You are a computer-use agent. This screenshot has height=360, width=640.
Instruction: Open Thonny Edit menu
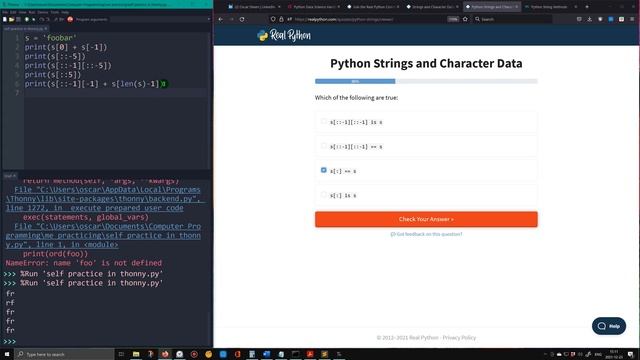[13, 12]
